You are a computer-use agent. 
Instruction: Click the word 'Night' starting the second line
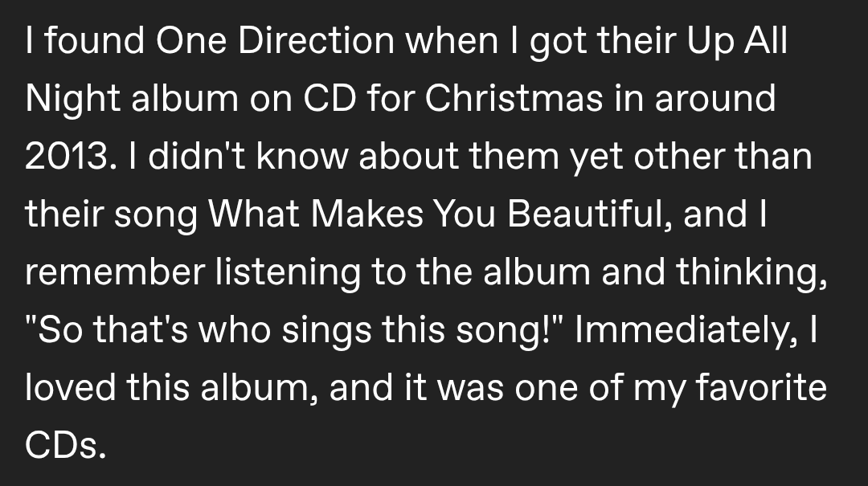coord(72,99)
